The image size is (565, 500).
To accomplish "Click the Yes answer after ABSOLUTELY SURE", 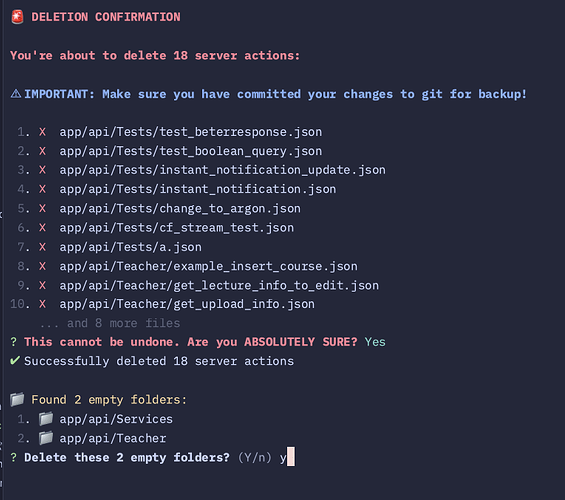I will (x=375, y=342).
